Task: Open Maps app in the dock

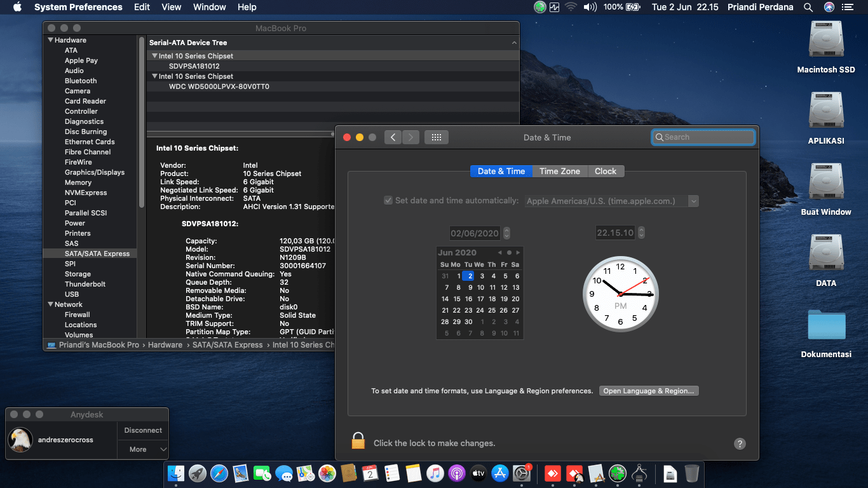Action: click(x=306, y=473)
